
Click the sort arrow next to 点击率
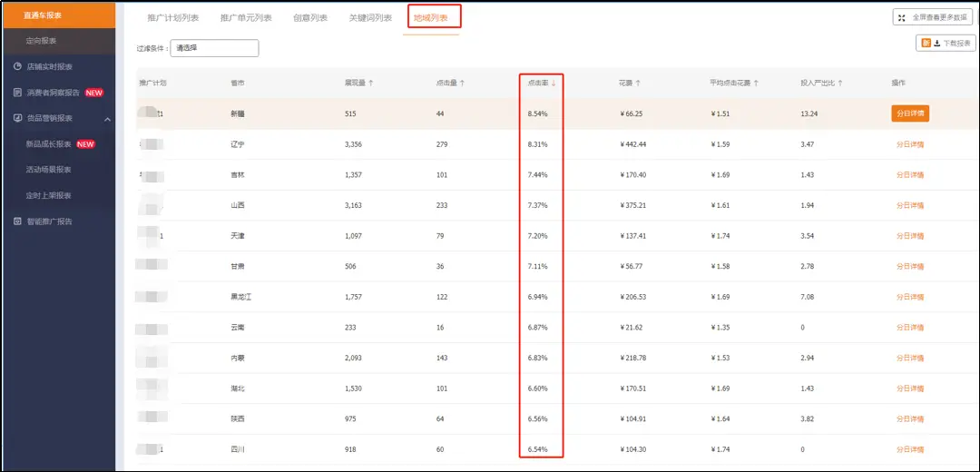(x=554, y=83)
